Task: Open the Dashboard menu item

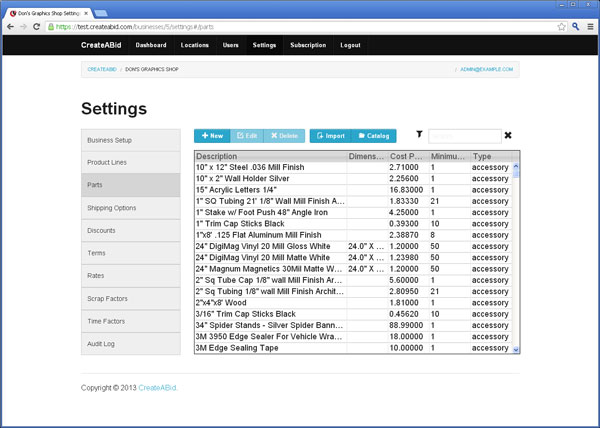Action: 151,45
